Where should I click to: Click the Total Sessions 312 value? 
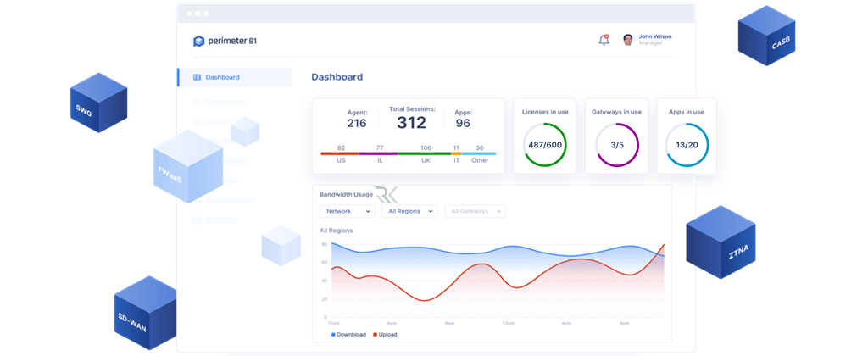pos(411,123)
